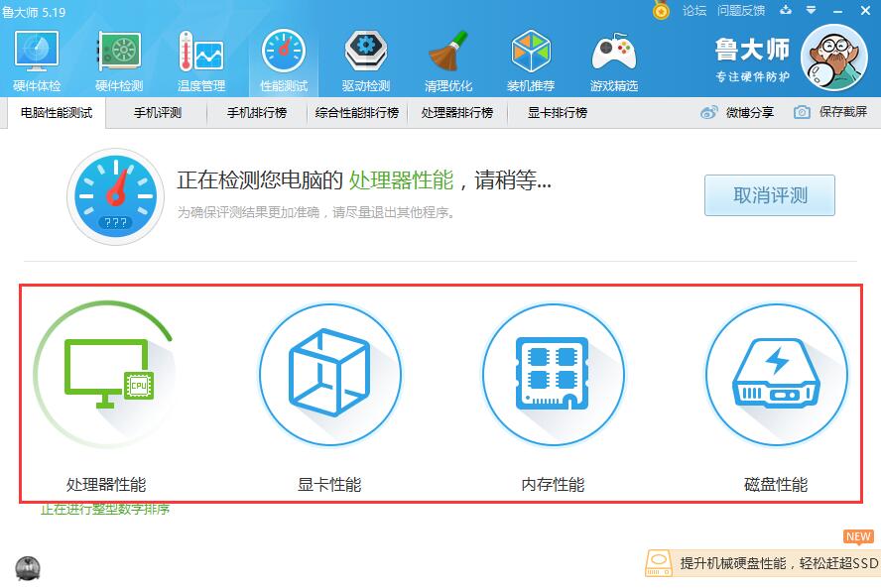Click the 装机推荐 icon
This screenshot has width=881, height=588.
pyautogui.click(x=531, y=57)
